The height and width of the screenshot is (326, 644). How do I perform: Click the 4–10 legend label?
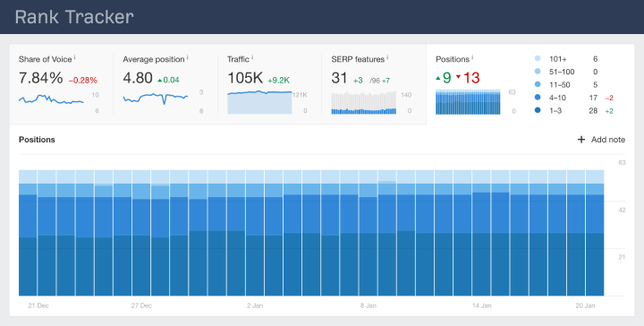tap(557, 98)
